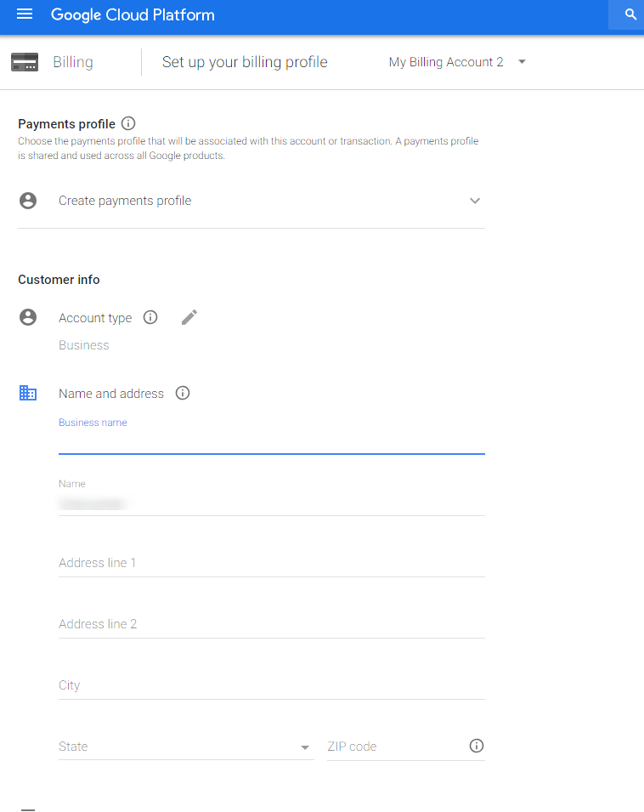Click the Billing credit card icon

25,62
